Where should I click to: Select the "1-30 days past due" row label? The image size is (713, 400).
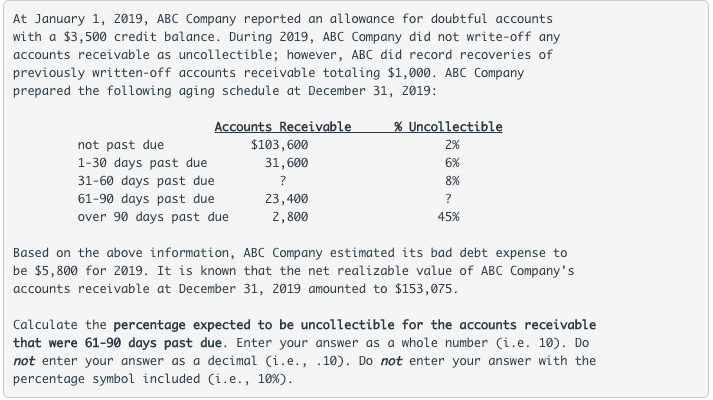pos(142,162)
